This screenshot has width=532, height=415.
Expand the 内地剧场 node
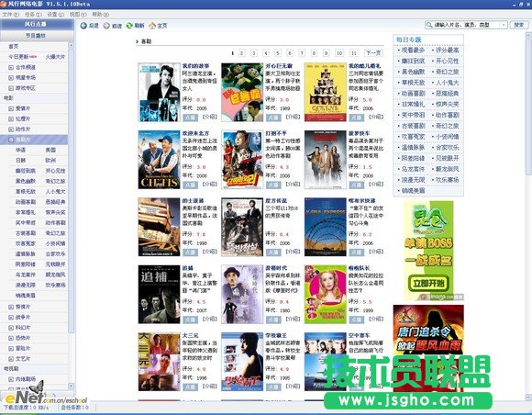click(11, 379)
